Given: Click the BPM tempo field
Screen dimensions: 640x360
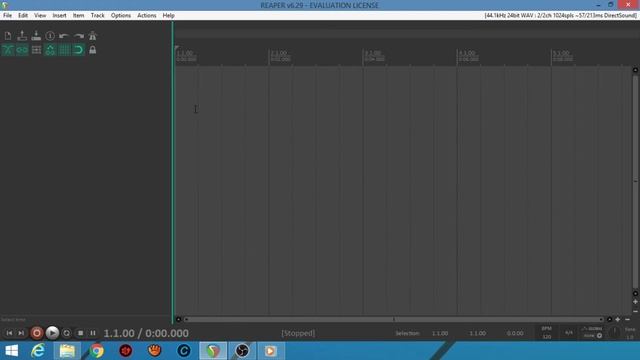Looking at the screenshot, I should [547, 333].
